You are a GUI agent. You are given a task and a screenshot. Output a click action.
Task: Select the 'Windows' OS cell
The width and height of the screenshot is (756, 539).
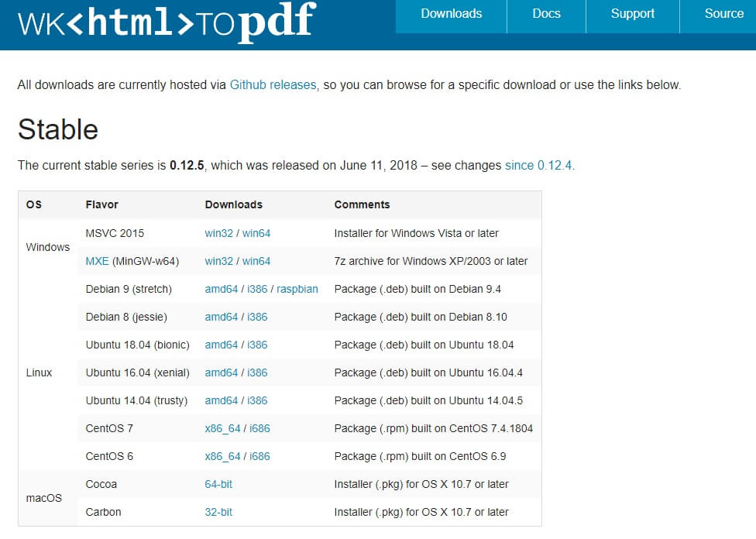click(48, 247)
